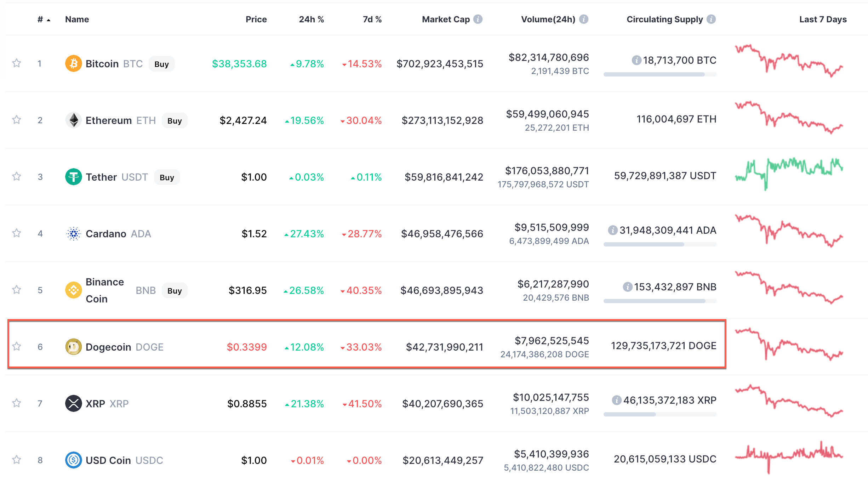Click the Bitcoin logo icon
868x488 pixels.
(x=73, y=64)
